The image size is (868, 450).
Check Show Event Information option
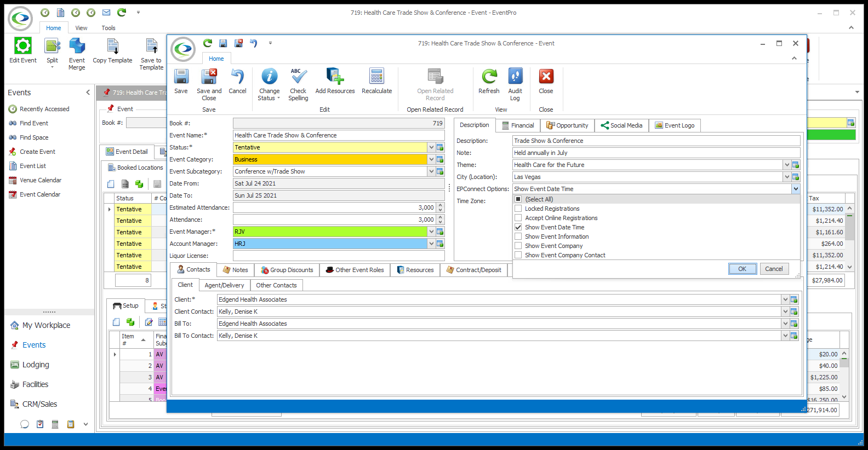click(518, 236)
